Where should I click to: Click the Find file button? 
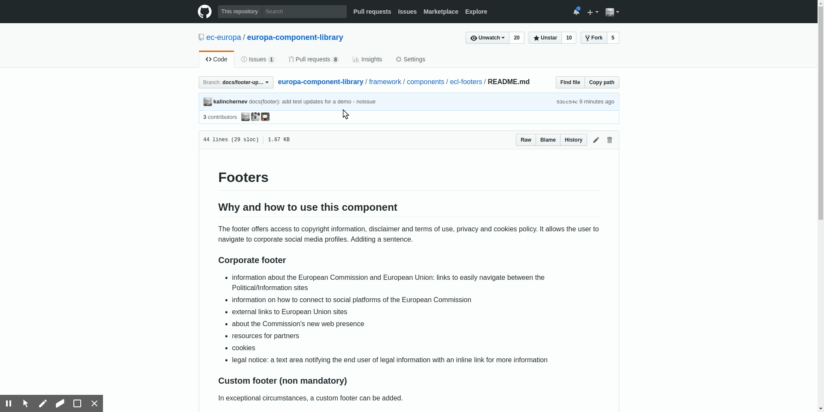[570, 83]
